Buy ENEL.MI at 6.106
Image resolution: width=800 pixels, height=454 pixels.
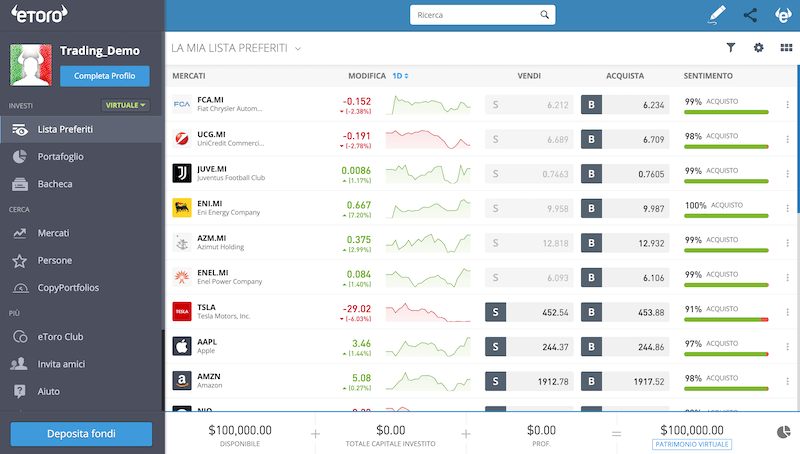tap(625, 278)
